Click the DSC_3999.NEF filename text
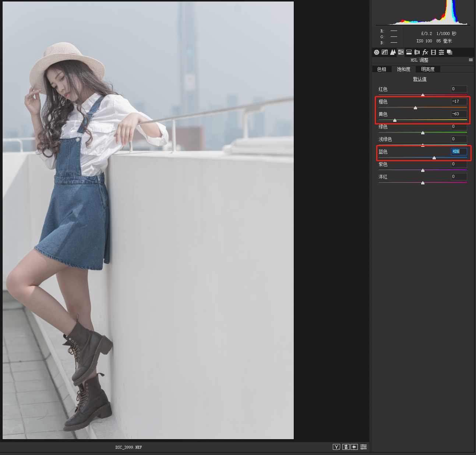Image resolution: width=476 pixels, height=455 pixels. pos(128,447)
